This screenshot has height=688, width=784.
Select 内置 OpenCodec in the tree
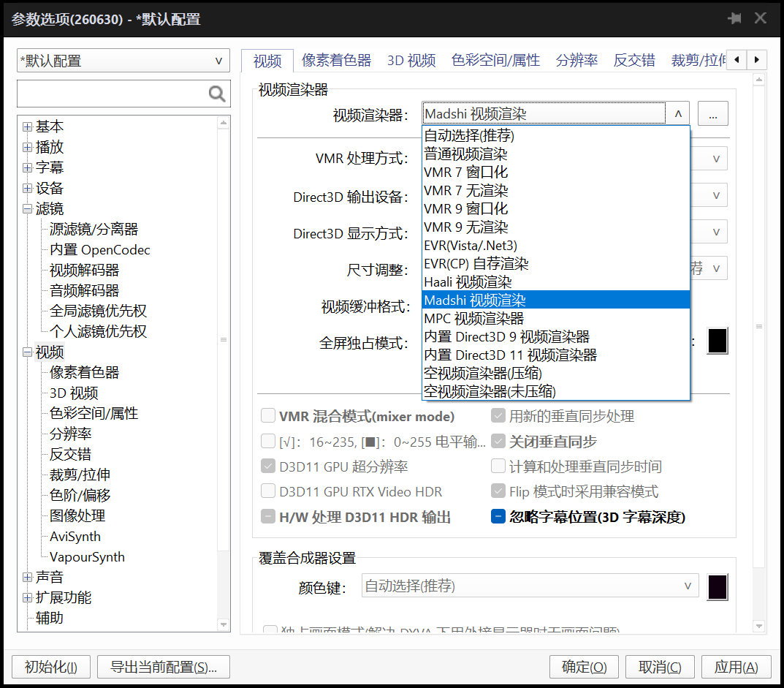click(x=99, y=249)
